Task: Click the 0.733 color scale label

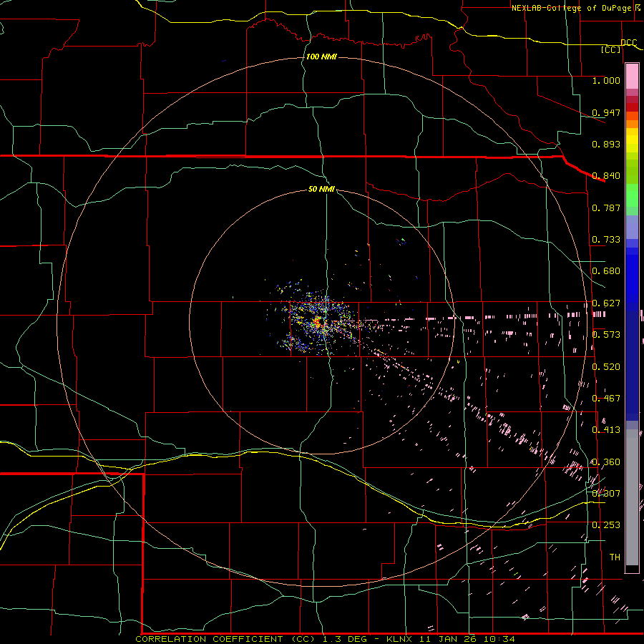Action: pyautogui.click(x=606, y=240)
